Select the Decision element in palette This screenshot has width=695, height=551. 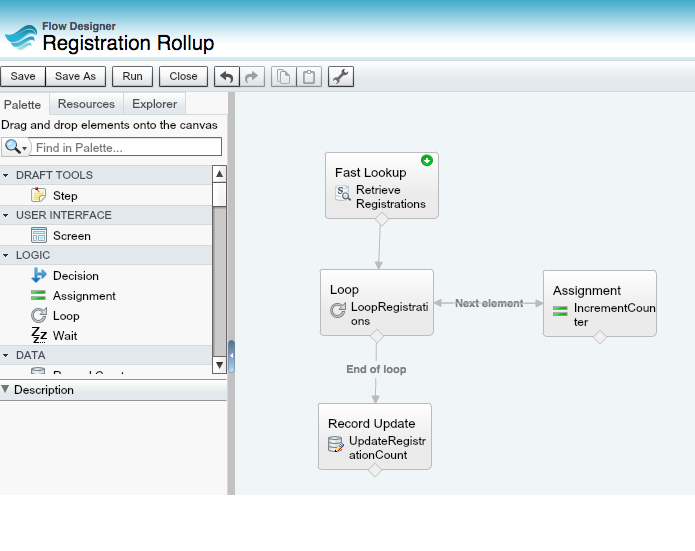coord(39,276)
